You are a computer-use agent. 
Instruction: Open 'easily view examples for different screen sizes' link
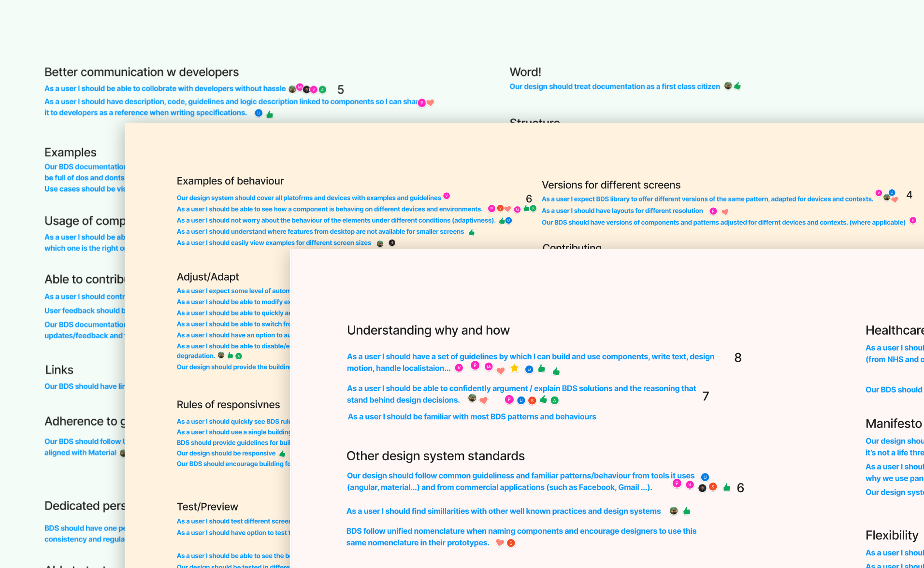click(x=274, y=242)
